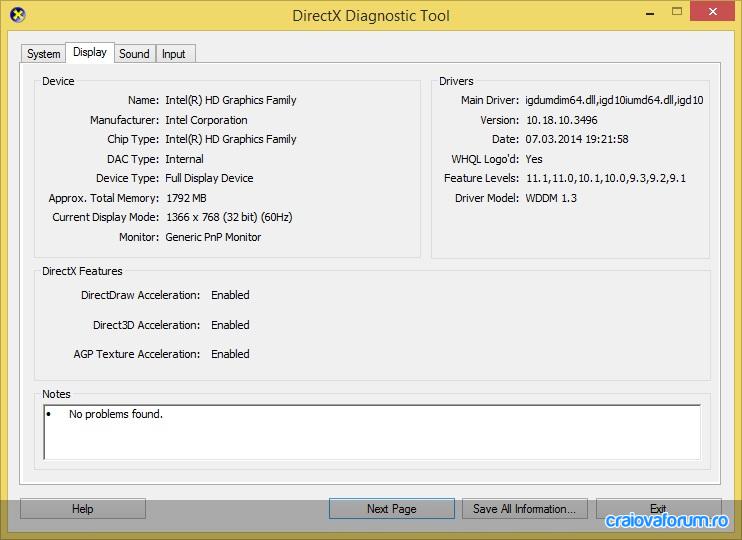Click AGP Texture Acceleration 'Enabled' value
The image size is (742, 540).
[x=230, y=354]
